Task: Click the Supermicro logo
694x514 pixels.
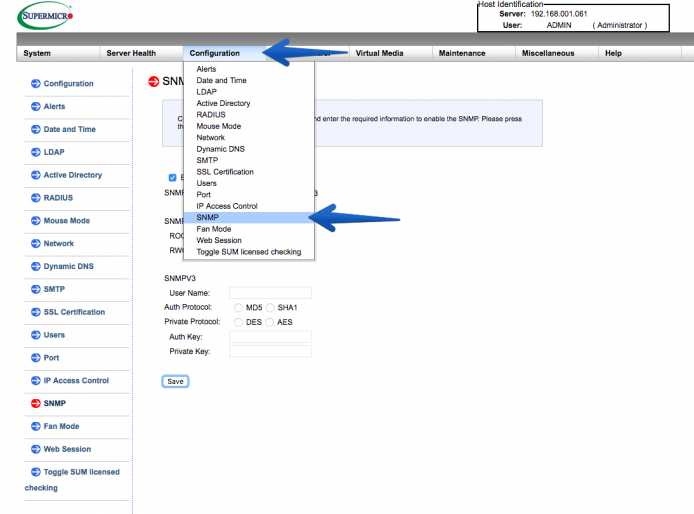Action: [x=45, y=16]
